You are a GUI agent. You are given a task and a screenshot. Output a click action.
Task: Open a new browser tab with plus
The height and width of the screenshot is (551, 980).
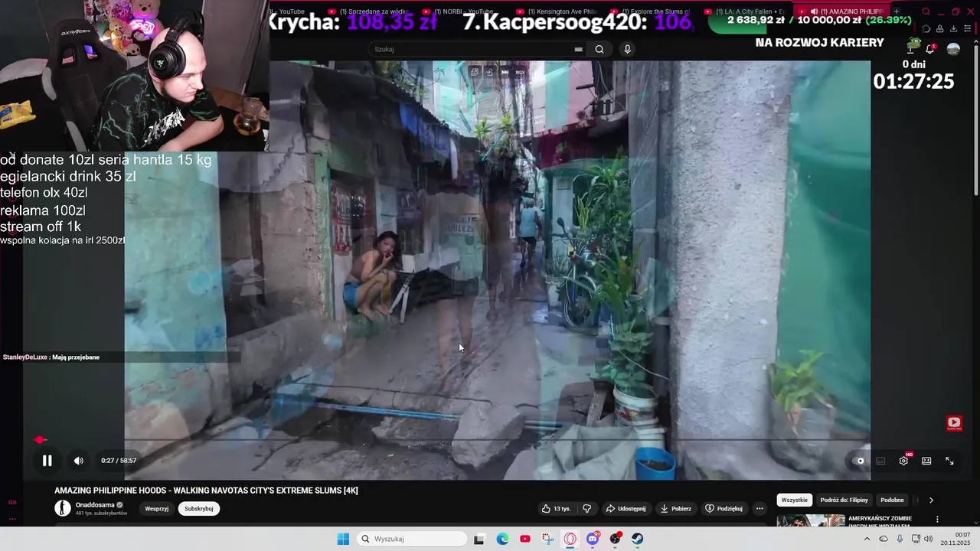(x=897, y=11)
